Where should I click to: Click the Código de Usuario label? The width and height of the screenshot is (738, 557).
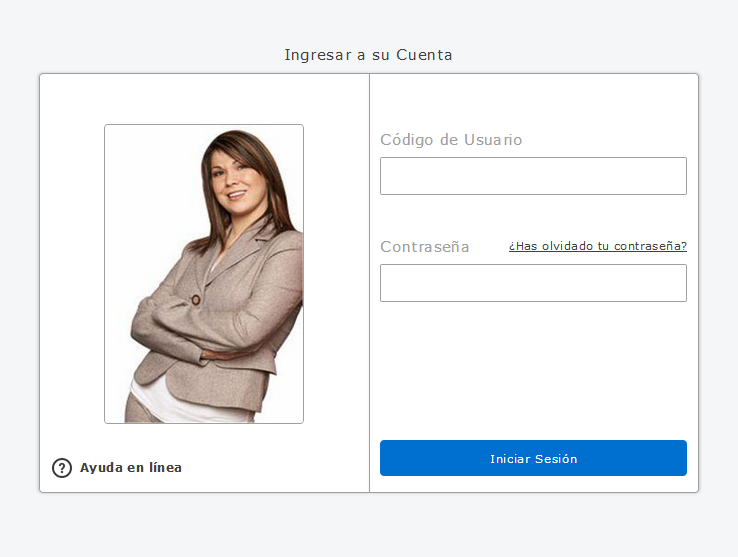click(x=451, y=140)
